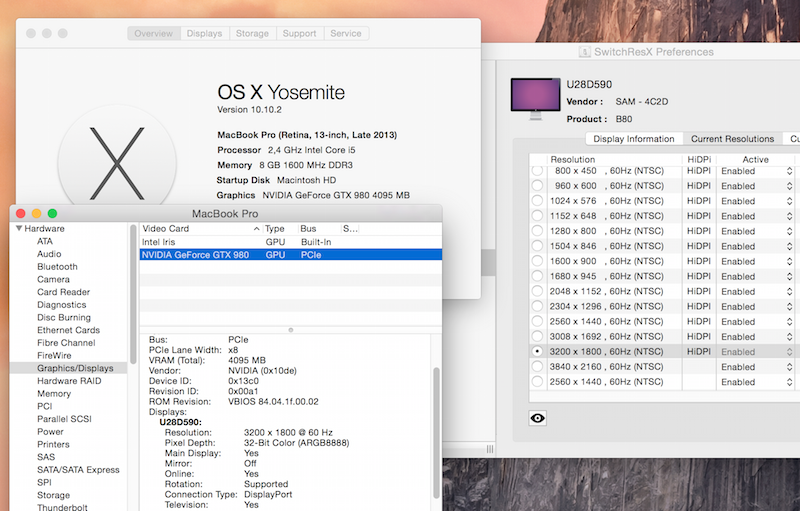The image size is (800, 511).
Task: Click the yellow minimize button of MacBook Pro window
Action: tap(36, 214)
